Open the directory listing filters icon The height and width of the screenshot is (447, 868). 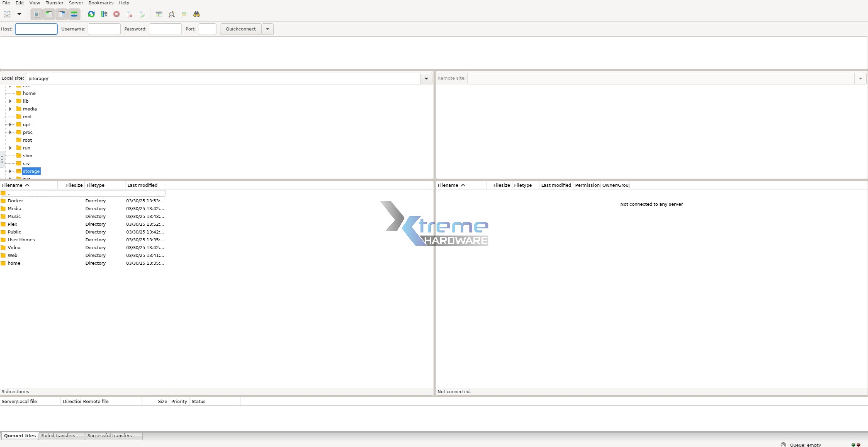159,14
